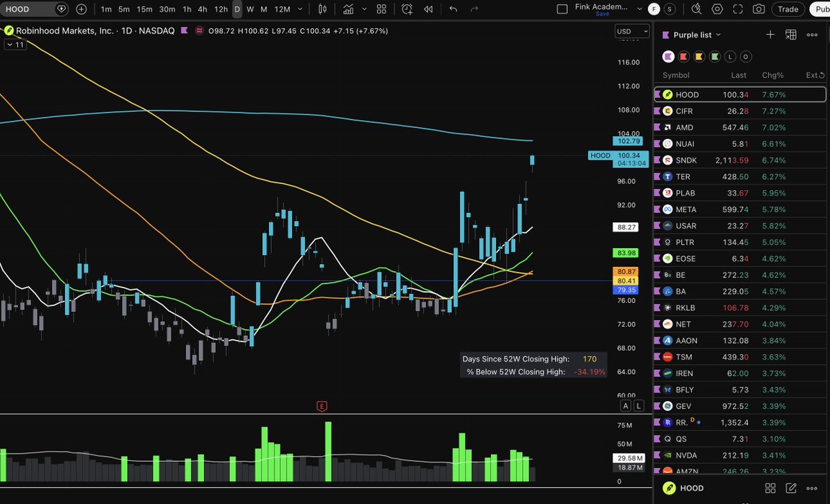Image resolution: width=830 pixels, height=504 pixels.
Task: Save the Fink Academy layout
Action: pyautogui.click(x=602, y=14)
